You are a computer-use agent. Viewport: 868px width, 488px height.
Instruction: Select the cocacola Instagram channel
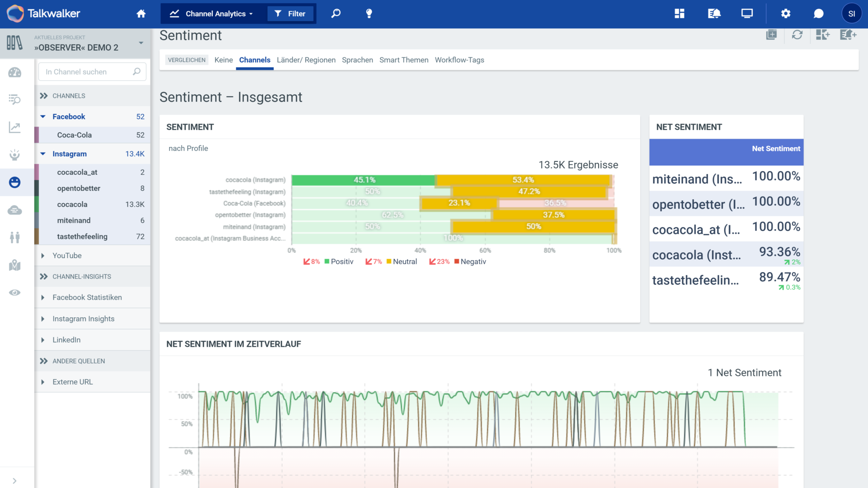pyautogui.click(x=93, y=204)
